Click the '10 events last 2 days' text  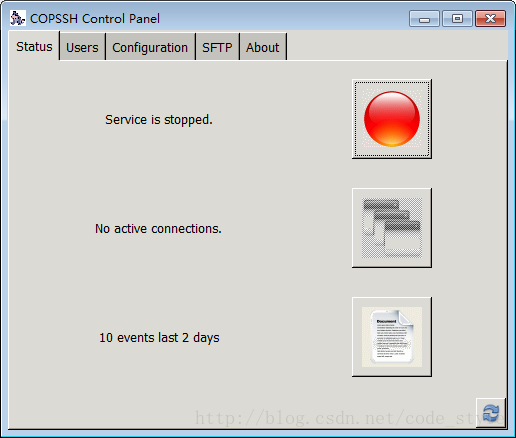tap(159, 338)
